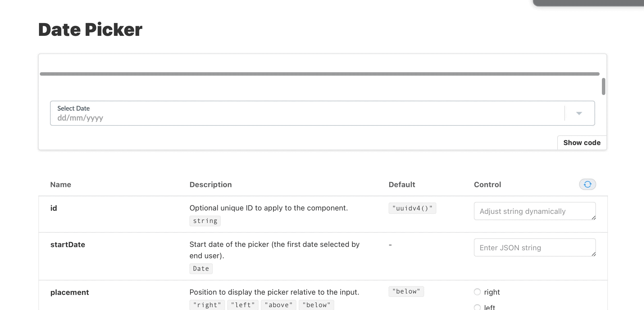Click the "Adjust string dynamically" control for id
Screen dimensions: 644x310
(534, 211)
